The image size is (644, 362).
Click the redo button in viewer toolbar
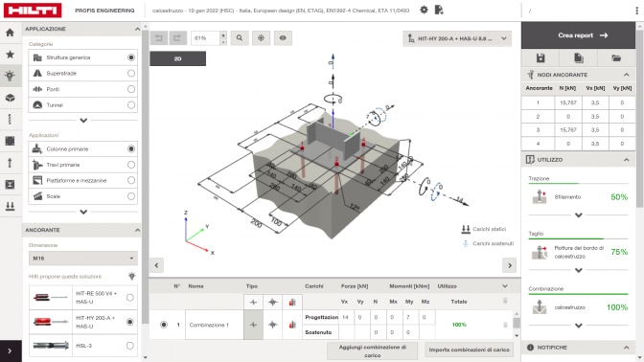point(177,38)
